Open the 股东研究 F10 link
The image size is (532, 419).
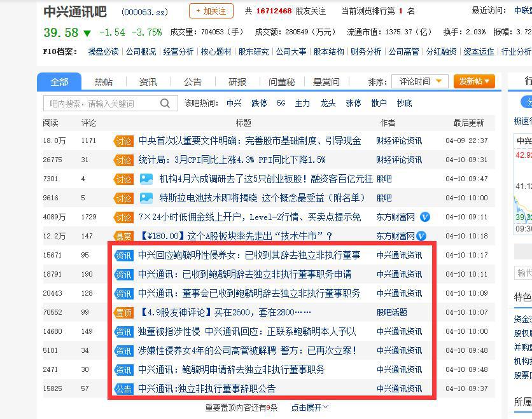[x=253, y=52]
